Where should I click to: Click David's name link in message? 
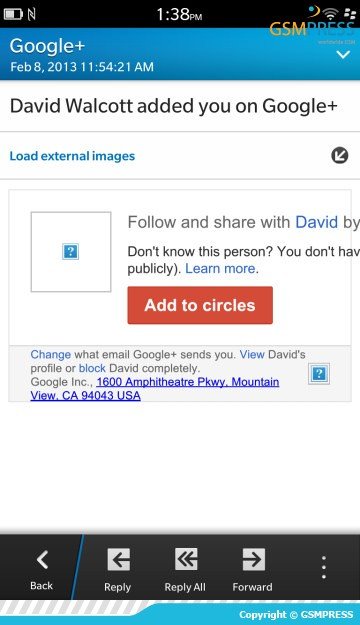(317, 222)
